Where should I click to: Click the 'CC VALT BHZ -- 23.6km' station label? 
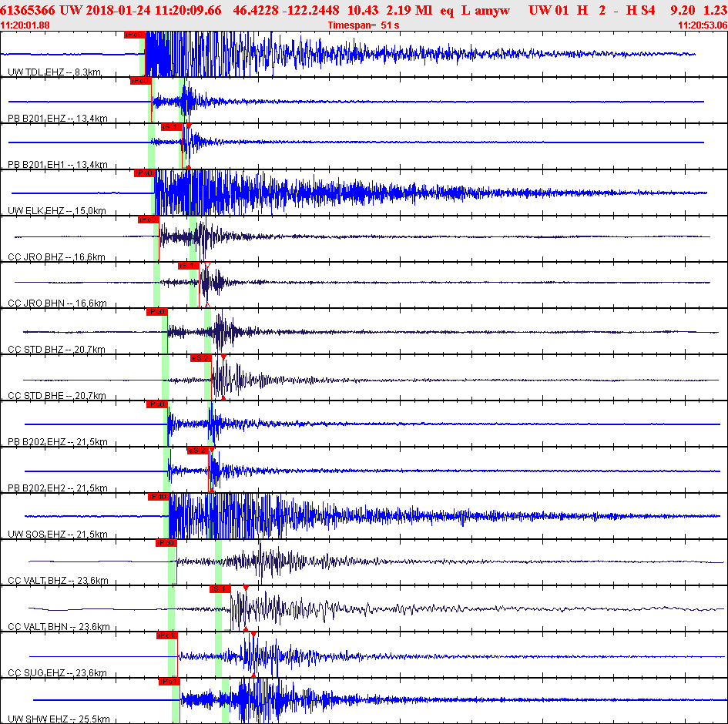[58, 580]
